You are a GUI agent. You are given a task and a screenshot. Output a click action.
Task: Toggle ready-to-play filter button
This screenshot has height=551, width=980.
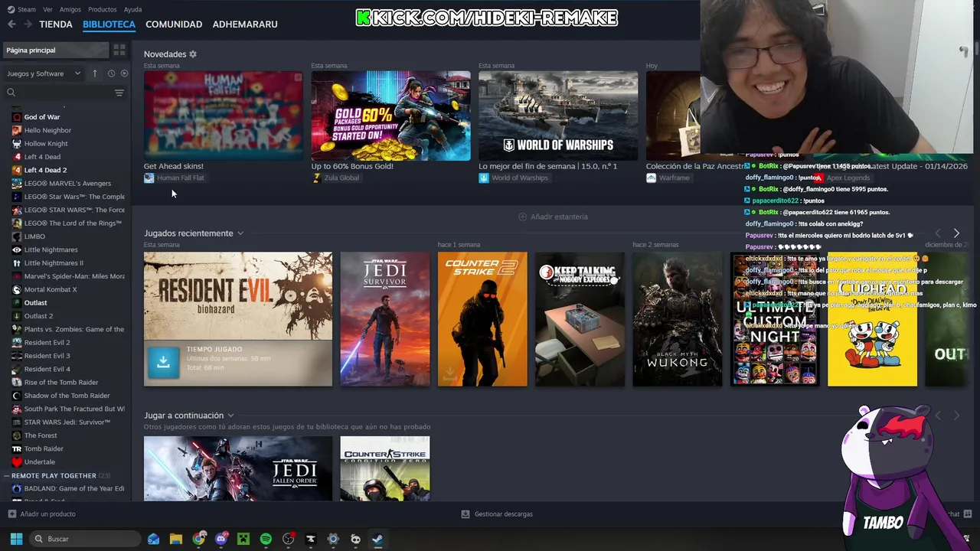point(124,73)
